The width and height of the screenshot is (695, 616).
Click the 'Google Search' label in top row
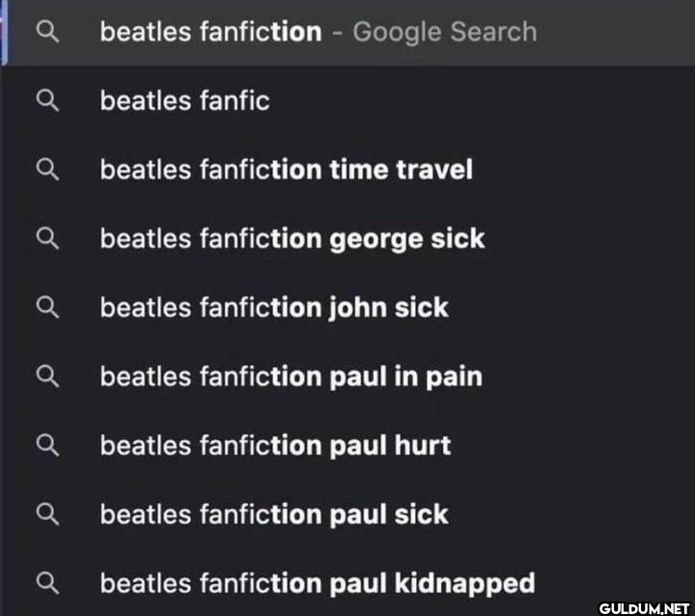(444, 32)
